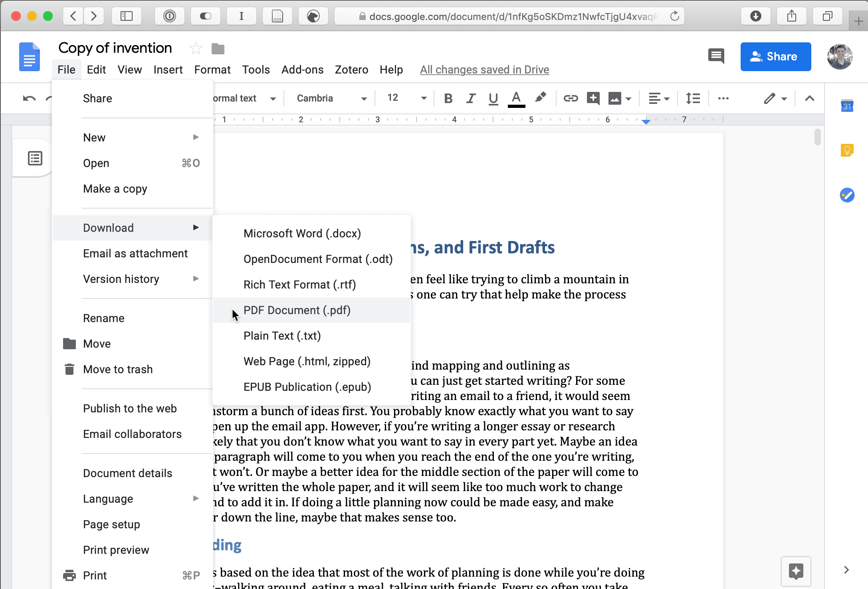This screenshot has width=868, height=589.
Task: Open the Keep lightbulb side panel icon
Action: [847, 151]
